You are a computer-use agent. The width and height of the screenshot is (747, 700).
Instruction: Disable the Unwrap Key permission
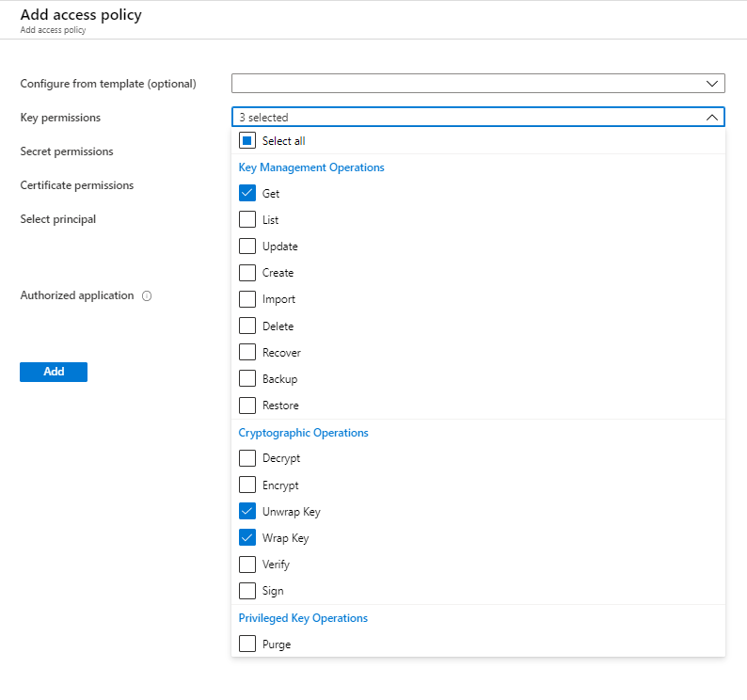[x=247, y=512]
